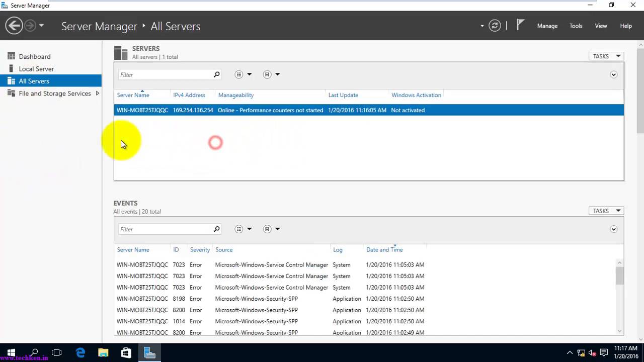The height and width of the screenshot is (362, 644).
Task: Open the Store from the taskbar
Action: [x=126, y=353]
